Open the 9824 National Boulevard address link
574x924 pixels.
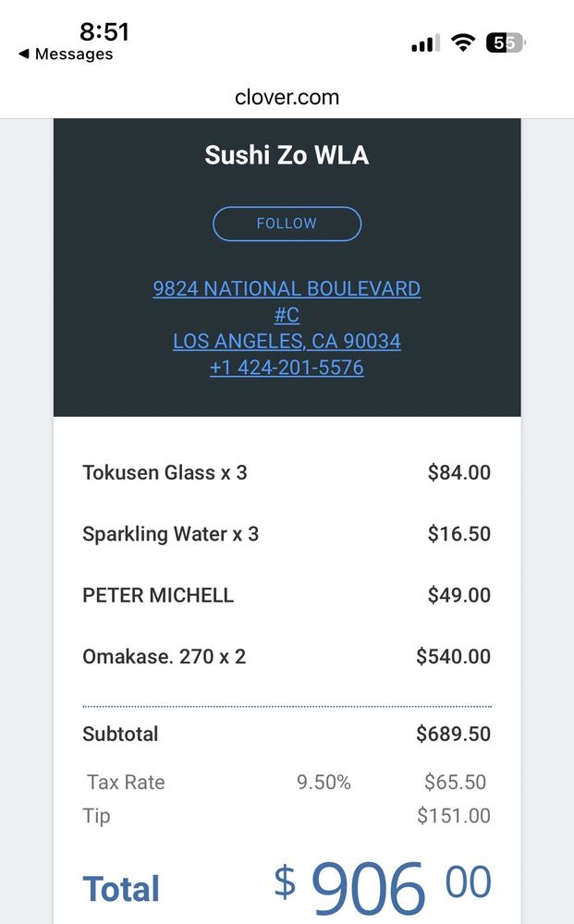pos(287,288)
